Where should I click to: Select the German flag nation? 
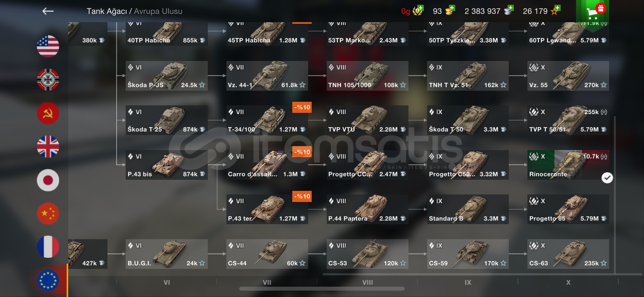[x=48, y=80]
